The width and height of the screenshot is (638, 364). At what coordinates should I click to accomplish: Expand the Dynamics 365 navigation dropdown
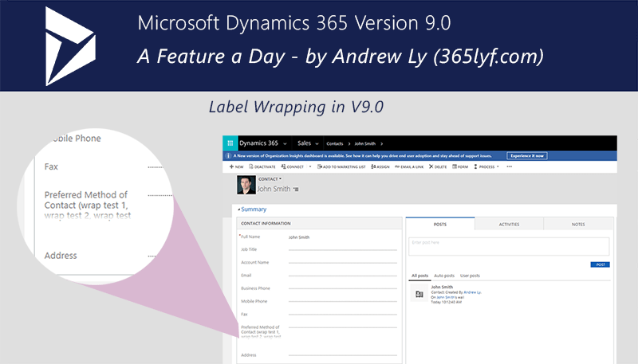click(x=285, y=144)
